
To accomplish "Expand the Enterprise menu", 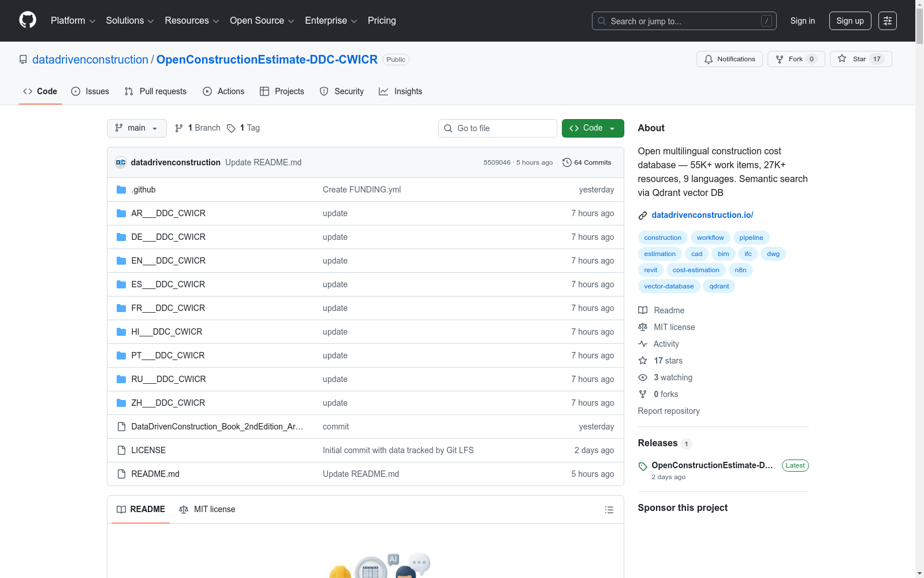I will 331,21.
